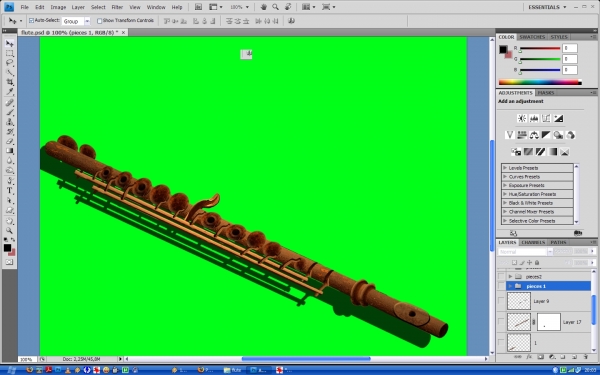Select the Zoom tool in the toolbox
The image size is (600, 375).
[x=10, y=231]
